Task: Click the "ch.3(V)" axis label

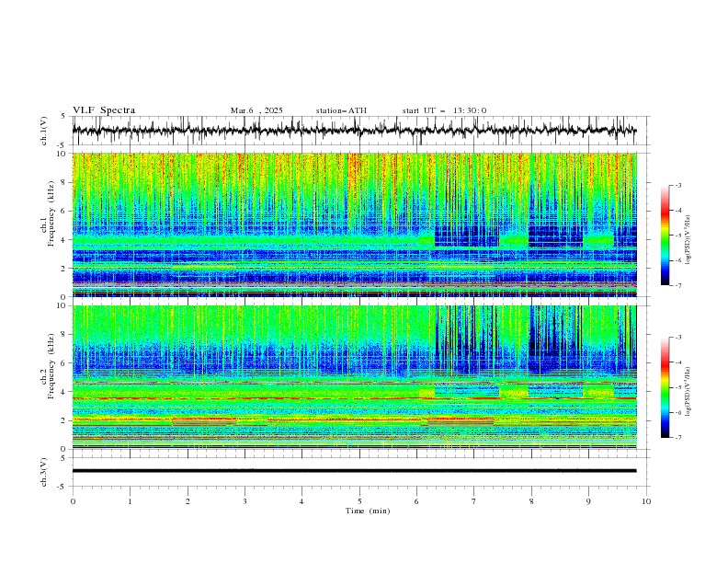Action: (x=44, y=472)
